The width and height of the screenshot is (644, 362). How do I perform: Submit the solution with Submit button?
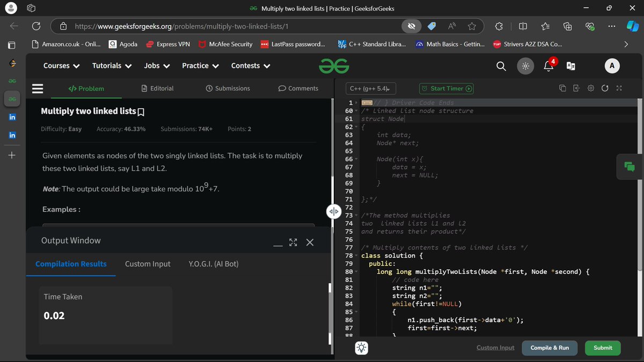tap(603, 348)
